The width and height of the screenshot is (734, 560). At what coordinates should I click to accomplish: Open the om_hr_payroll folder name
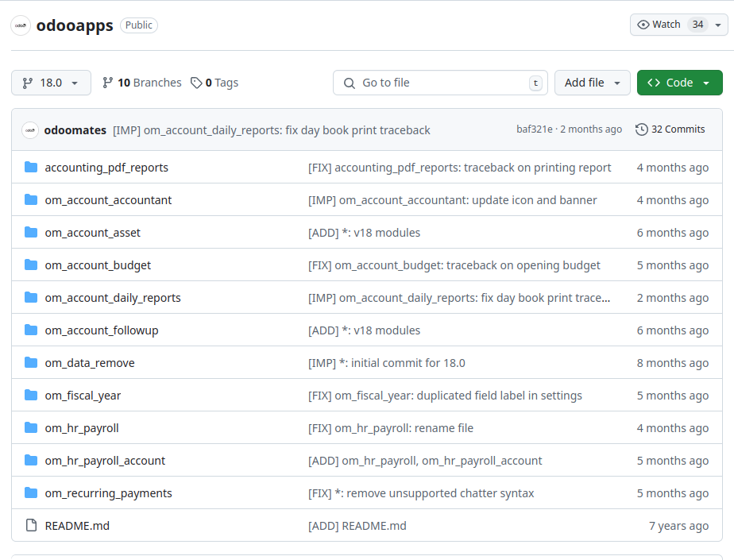pos(82,428)
